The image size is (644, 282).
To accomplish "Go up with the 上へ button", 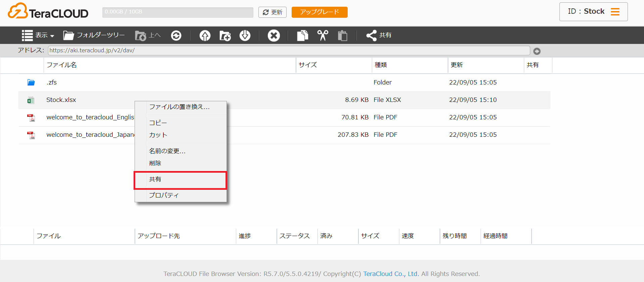I will 148,35.
